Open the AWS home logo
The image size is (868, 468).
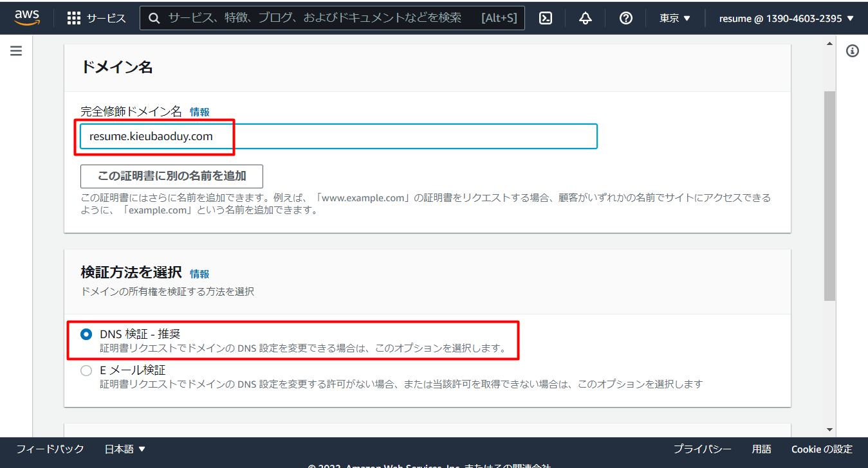(27, 17)
